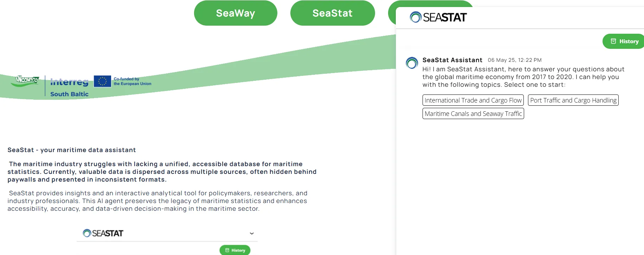Click heading SeaStat - your maritime data assistant
The image size is (644, 255).
pyautogui.click(x=72, y=150)
